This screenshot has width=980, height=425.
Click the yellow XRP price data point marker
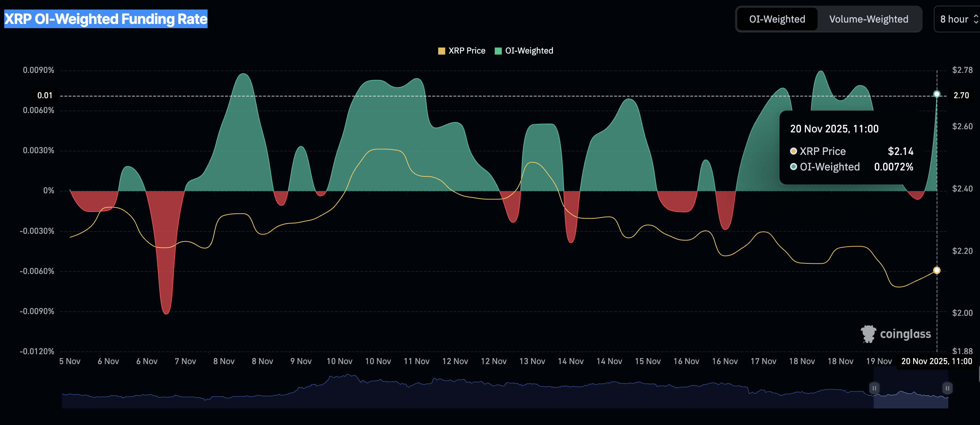[937, 270]
